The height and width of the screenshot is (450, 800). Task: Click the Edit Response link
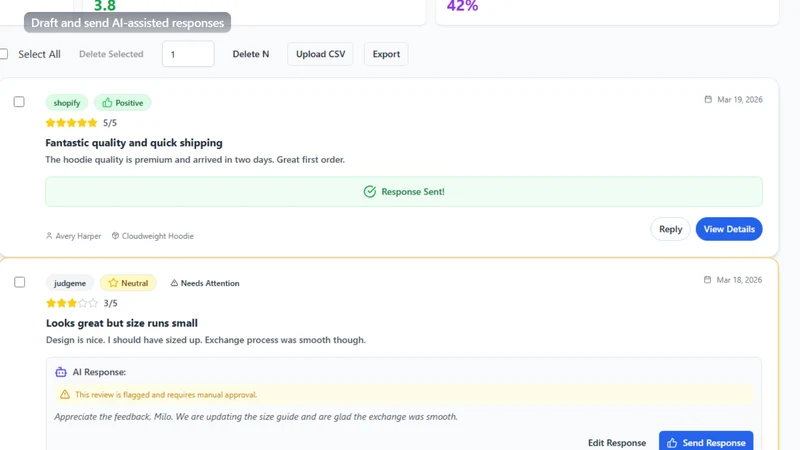617,443
